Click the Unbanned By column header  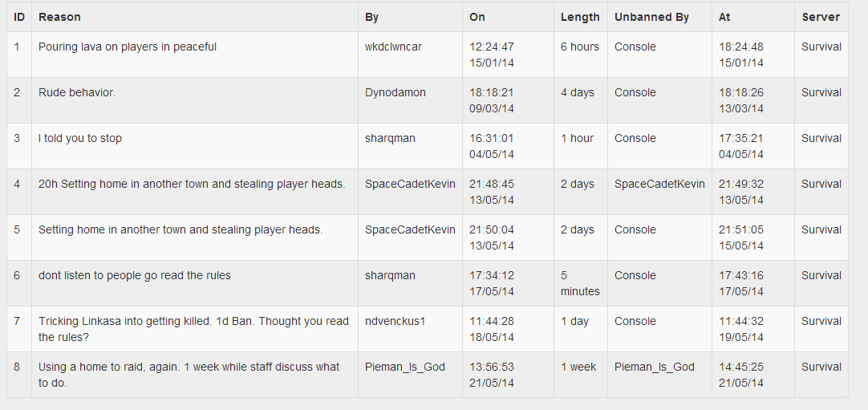point(651,17)
